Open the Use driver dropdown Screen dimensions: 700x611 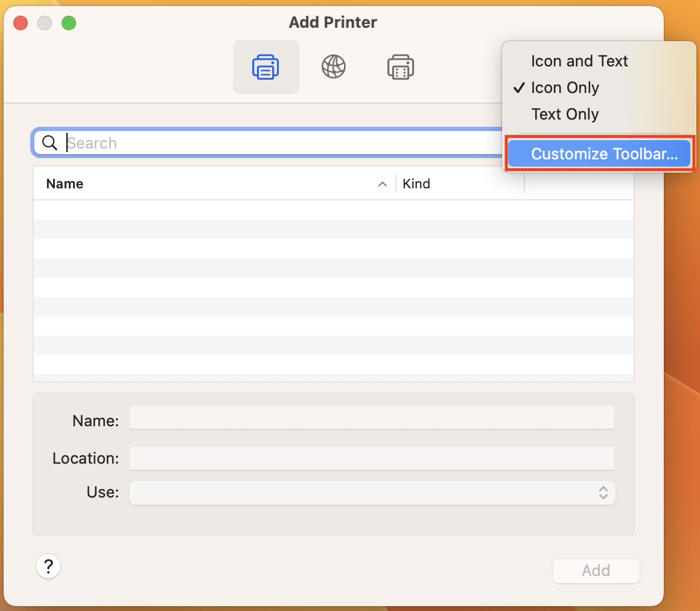[372, 493]
